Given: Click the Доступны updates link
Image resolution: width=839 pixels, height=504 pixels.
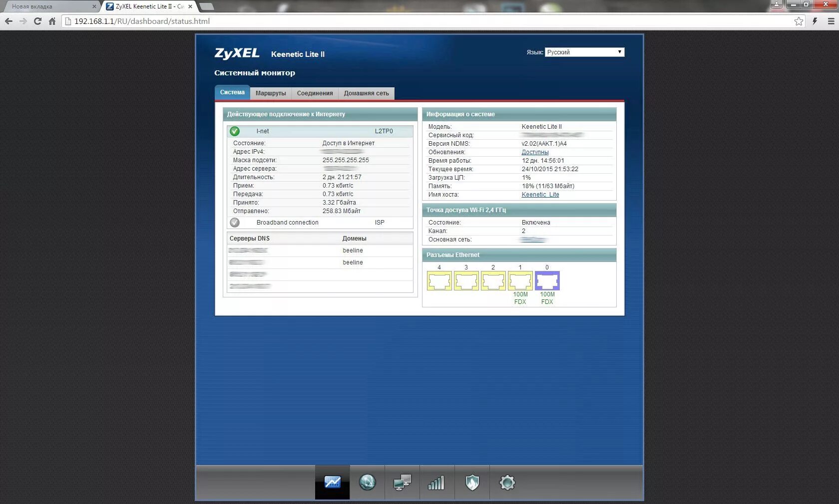Looking at the screenshot, I should click(535, 152).
